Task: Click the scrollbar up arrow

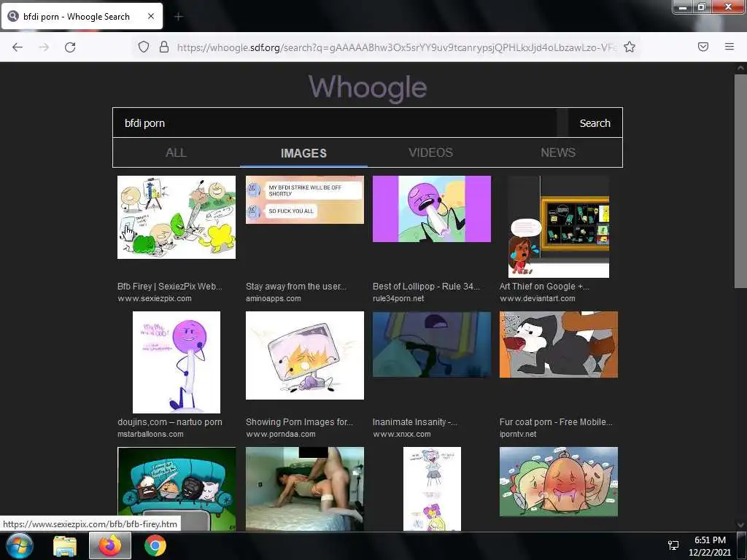Action: pyautogui.click(x=740, y=68)
